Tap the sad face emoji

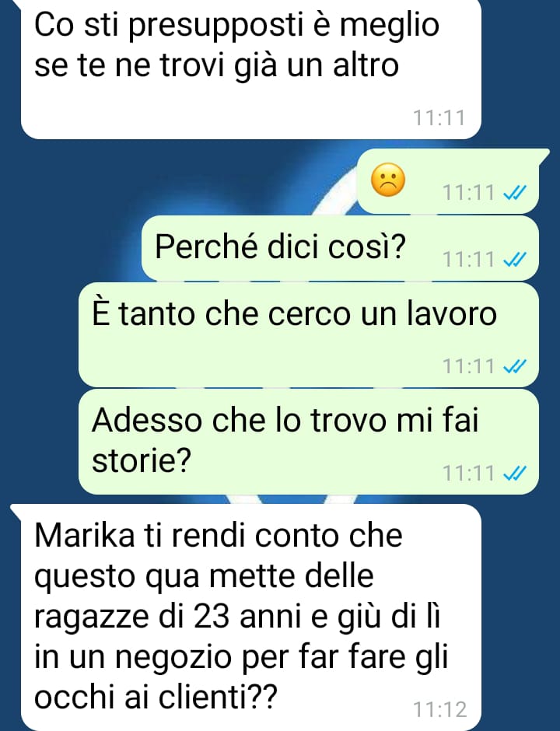coord(387,180)
